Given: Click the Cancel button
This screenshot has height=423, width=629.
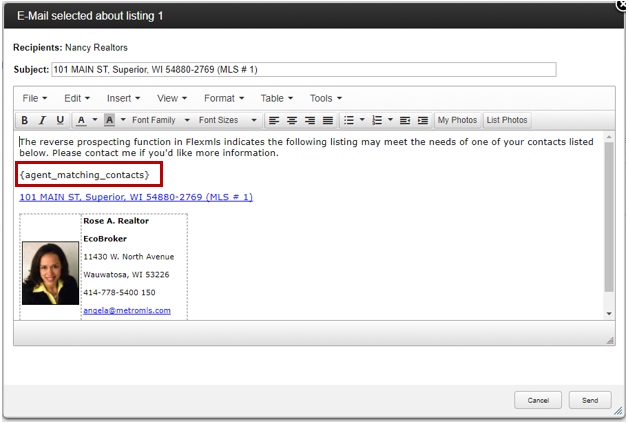Looking at the screenshot, I should [x=538, y=400].
